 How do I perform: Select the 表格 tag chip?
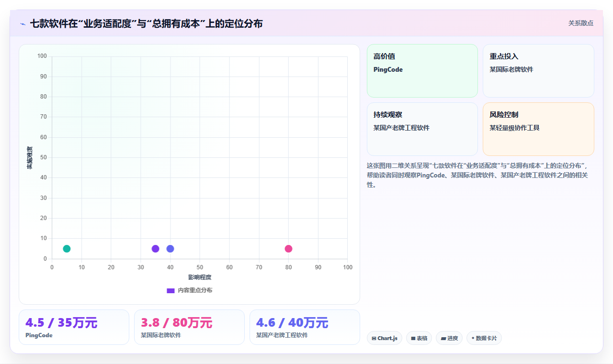coord(419,338)
